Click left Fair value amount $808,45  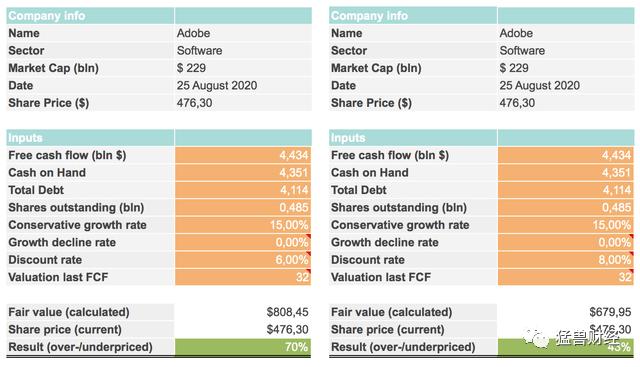click(287, 312)
